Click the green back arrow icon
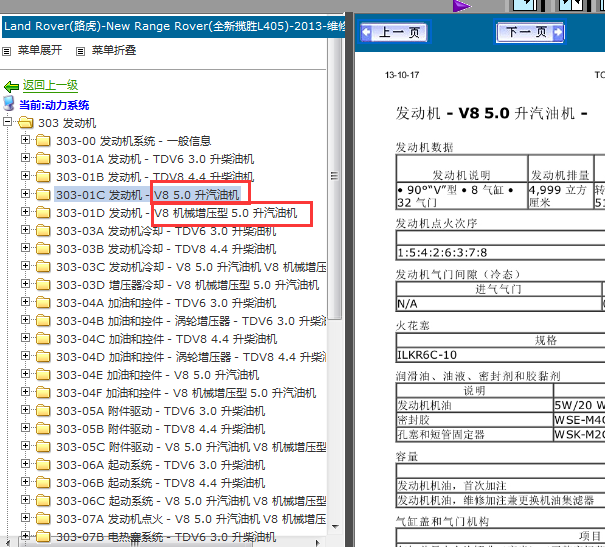The width and height of the screenshot is (605, 547). [x=11, y=86]
